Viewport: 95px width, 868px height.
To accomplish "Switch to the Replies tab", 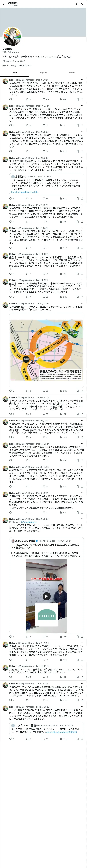I will point(43,73).
